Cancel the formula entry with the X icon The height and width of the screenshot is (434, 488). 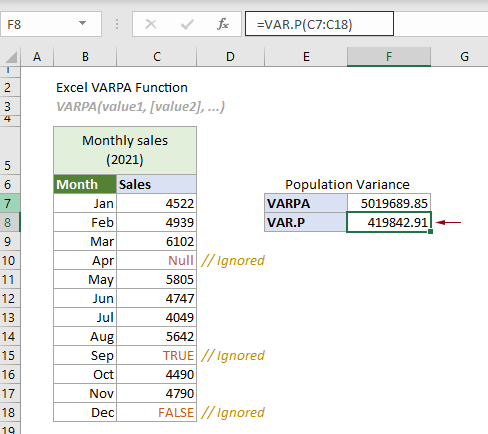pos(151,24)
